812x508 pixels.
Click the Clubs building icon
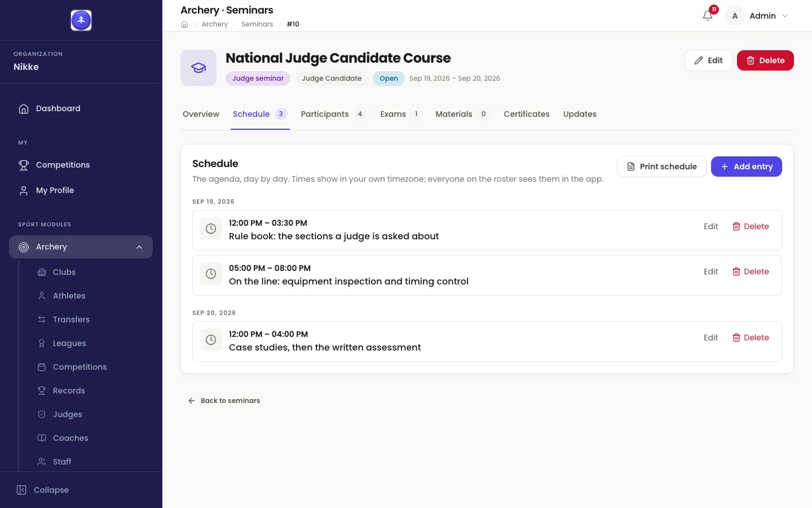[x=42, y=272]
